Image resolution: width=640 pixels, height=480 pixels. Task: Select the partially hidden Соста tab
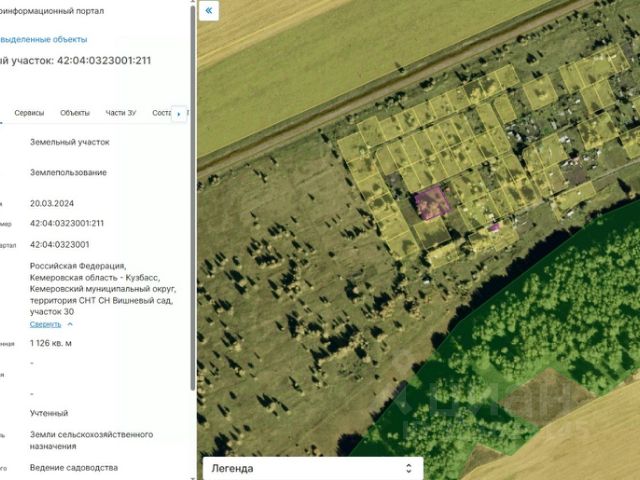(161, 113)
